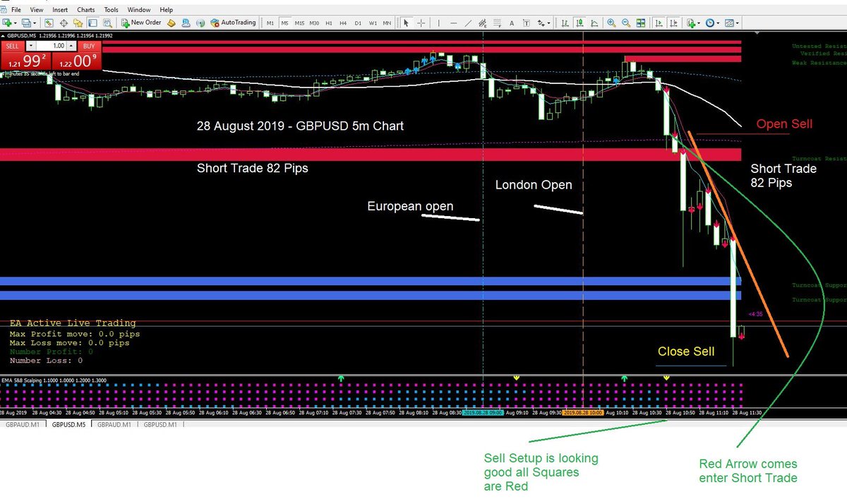Switch to the M15 timeframe
Screen dimensions: 847x504
(x=299, y=23)
